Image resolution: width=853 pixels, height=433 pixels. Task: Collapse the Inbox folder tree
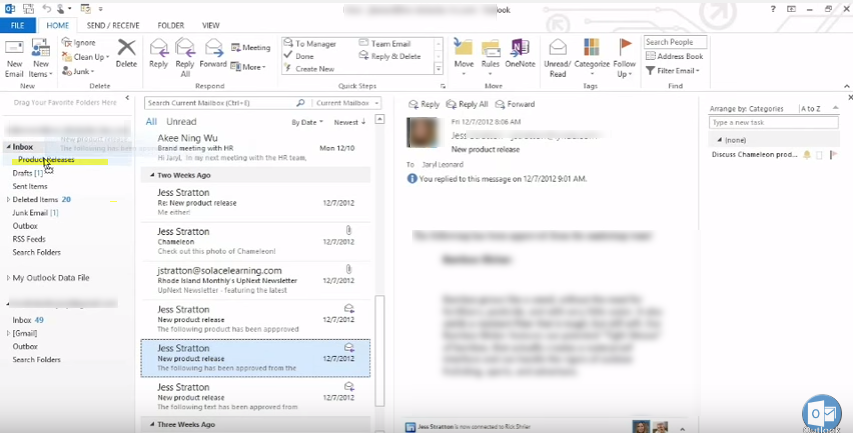(x=9, y=147)
